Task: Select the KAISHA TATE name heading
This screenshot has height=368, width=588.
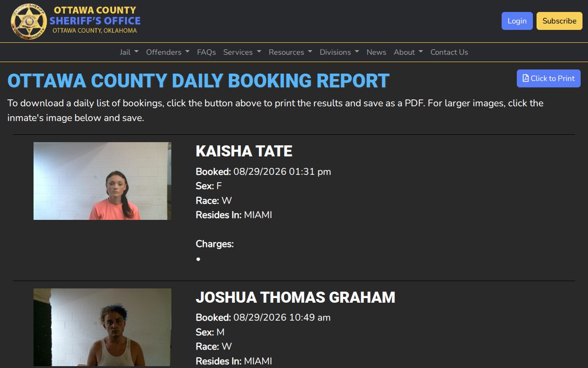Action: 244,151
